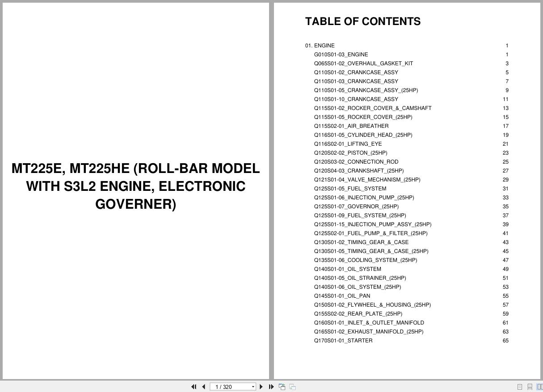Screen dimensions: 543x392
Task: Select Q165S01-02_EXHAUST_MANIFOLD_(25HP) entry
Action: (369, 332)
